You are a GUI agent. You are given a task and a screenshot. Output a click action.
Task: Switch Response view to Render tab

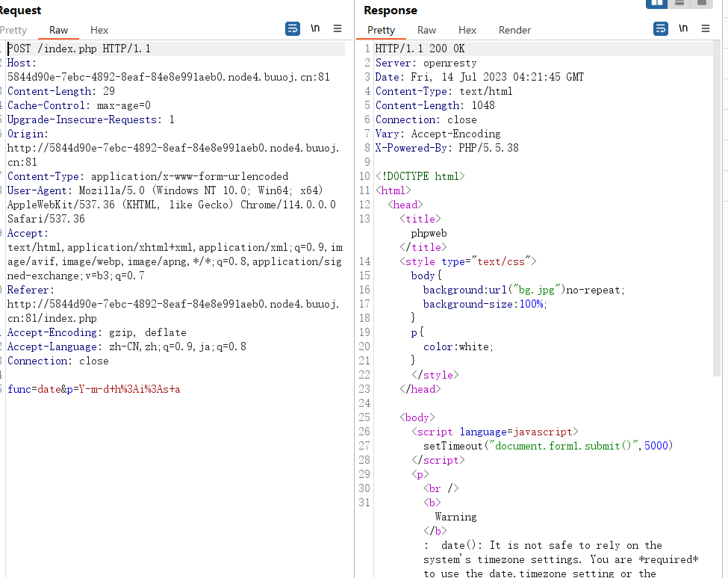point(514,30)
